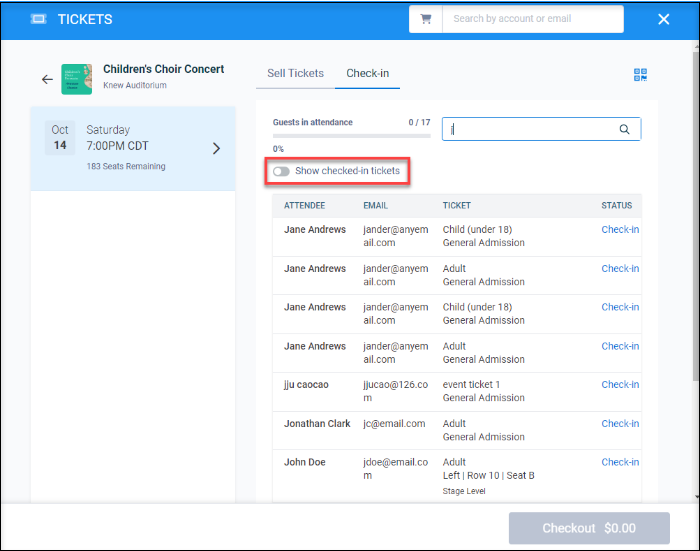Expand the Oct 14 Saturday showtime chevron
Image resolution: width=700 pixels, height=551 pixels.
pos(217,148)
